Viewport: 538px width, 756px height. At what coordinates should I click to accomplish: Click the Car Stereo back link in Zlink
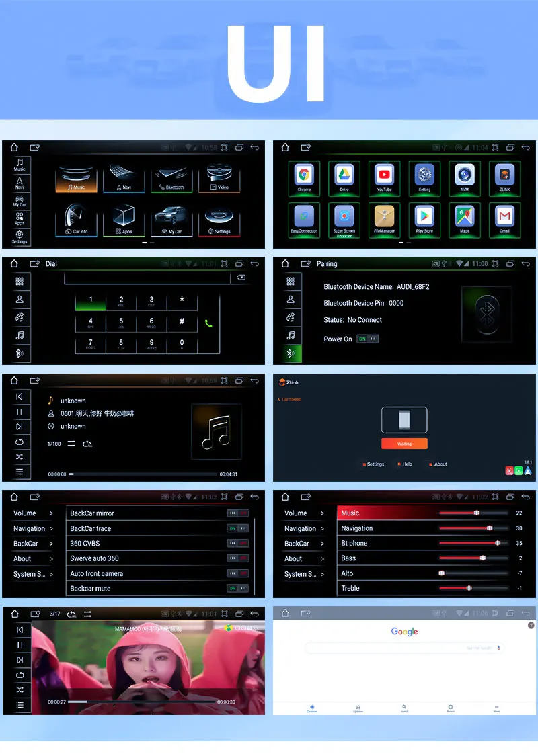(x=289, y=399)
